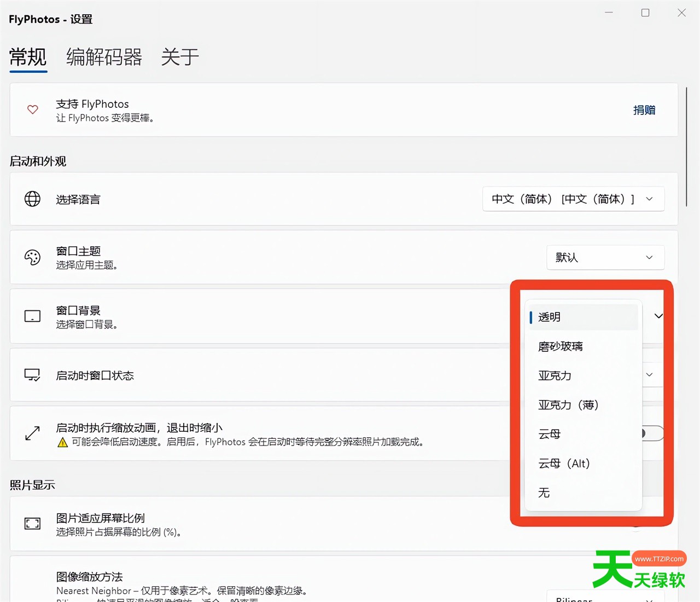Image resolution: width=700 pixels, height=602 pixels.
Task: Maximize the FlyPhotos settings window
Action: pyautogui.click(x=645, y=13)
